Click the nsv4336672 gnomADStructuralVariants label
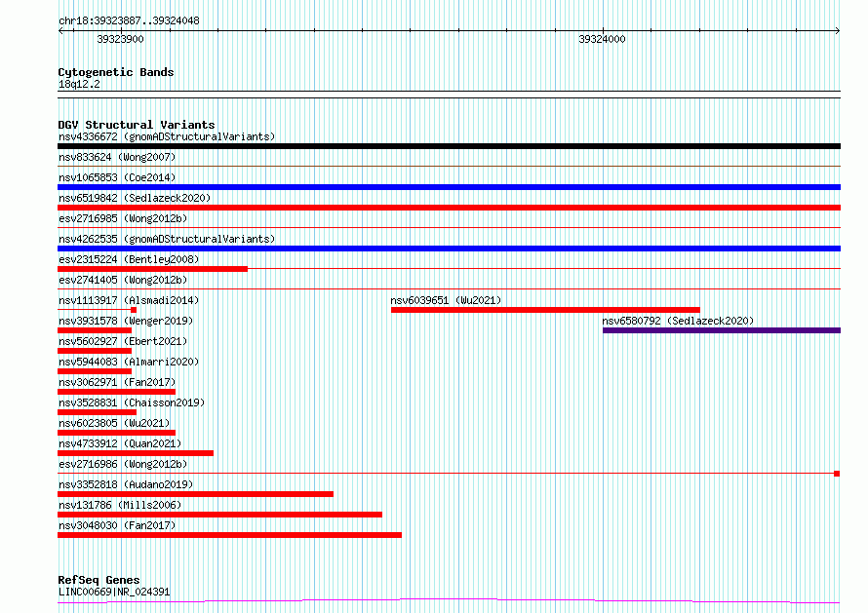The image size is (868, 613). tap(167, 136)
